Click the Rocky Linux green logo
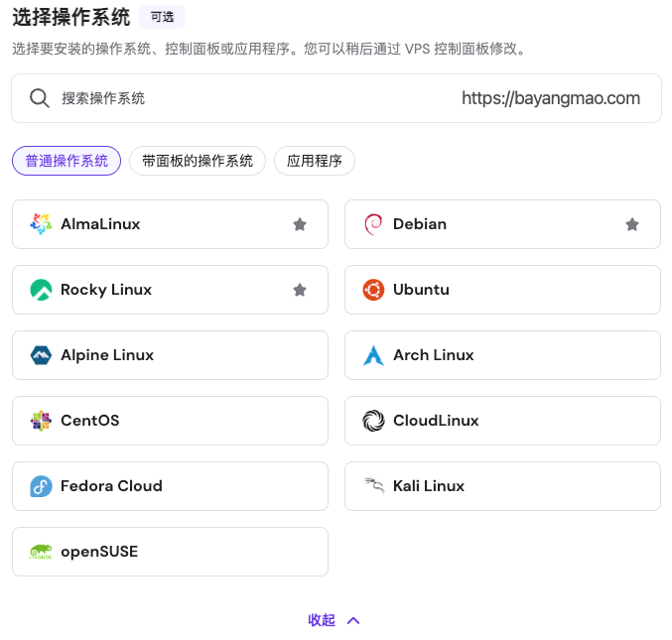Viewport: 672px width, 640px height. pyautogui.click(x=41, y=290)
